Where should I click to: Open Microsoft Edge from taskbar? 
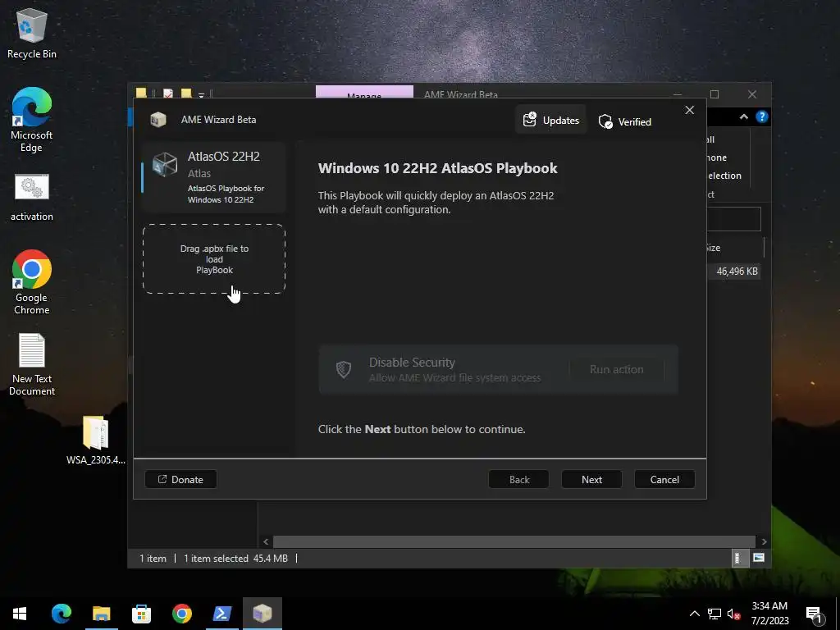61,614
